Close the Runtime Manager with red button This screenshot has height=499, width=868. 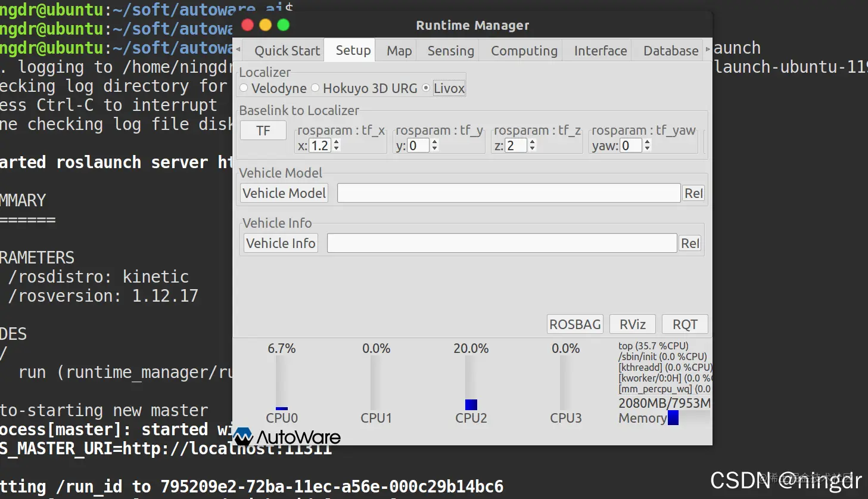[x=248, y=25]
